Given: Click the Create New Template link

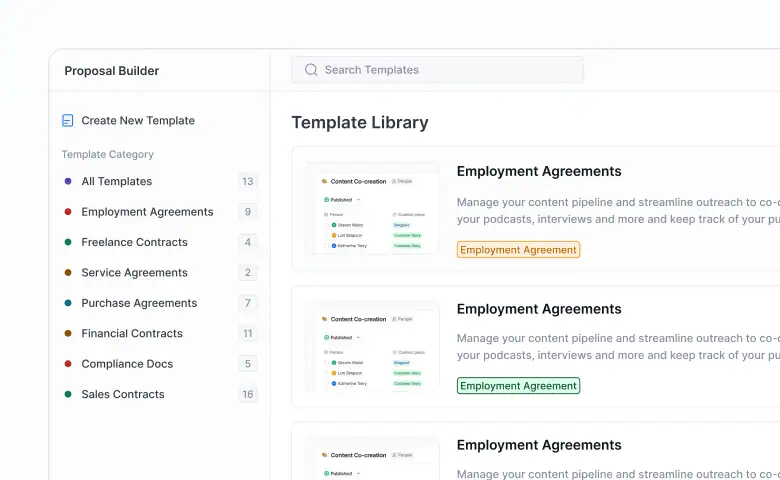Looking at the screenshot, I should pos(138,121).
